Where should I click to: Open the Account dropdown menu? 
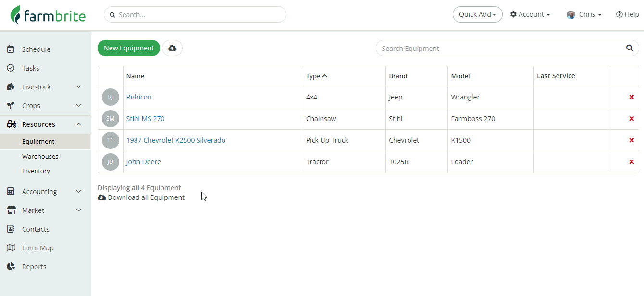(x=530, y=14)
